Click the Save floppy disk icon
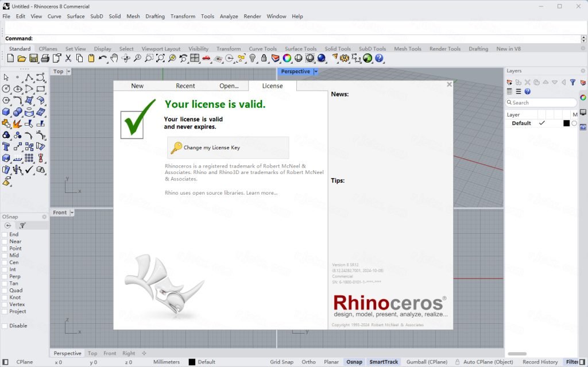 33,58
